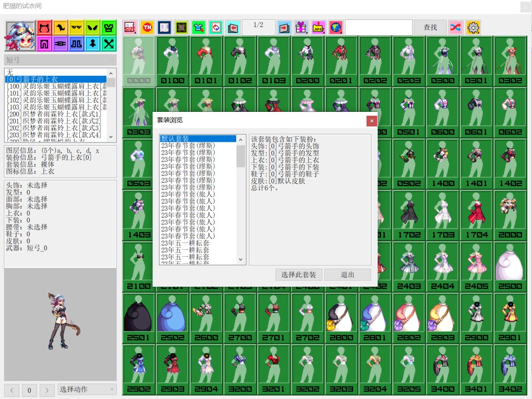Select [201]织梦者雨霖铃上衣[款式2] row

tap(56, 121)
